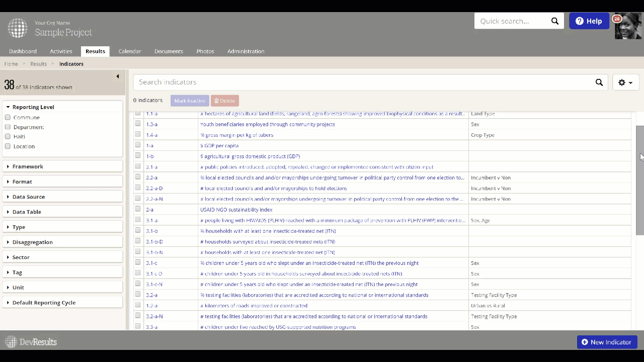The image size is (644, 362).
Task: Check the Haiti reporting level
Action: click(x=8, y=136)
